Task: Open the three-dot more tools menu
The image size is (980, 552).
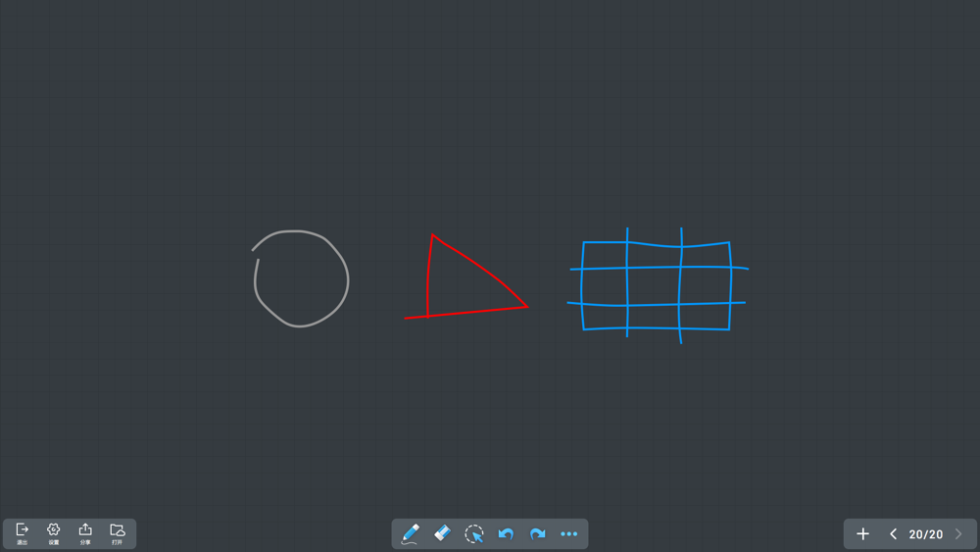Action: tap(569, 534)
